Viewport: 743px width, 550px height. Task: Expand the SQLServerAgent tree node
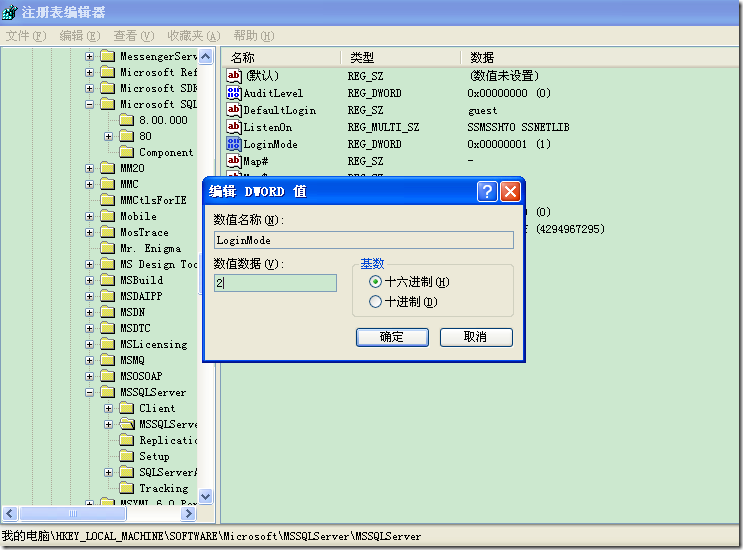[109, 472]
